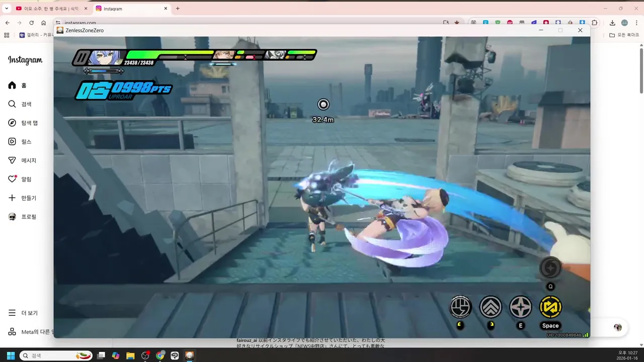This screenshot has width=644, height=362.
Task: Open Instagram Explore tab (탐색 탭)
Action: point(23,123)
